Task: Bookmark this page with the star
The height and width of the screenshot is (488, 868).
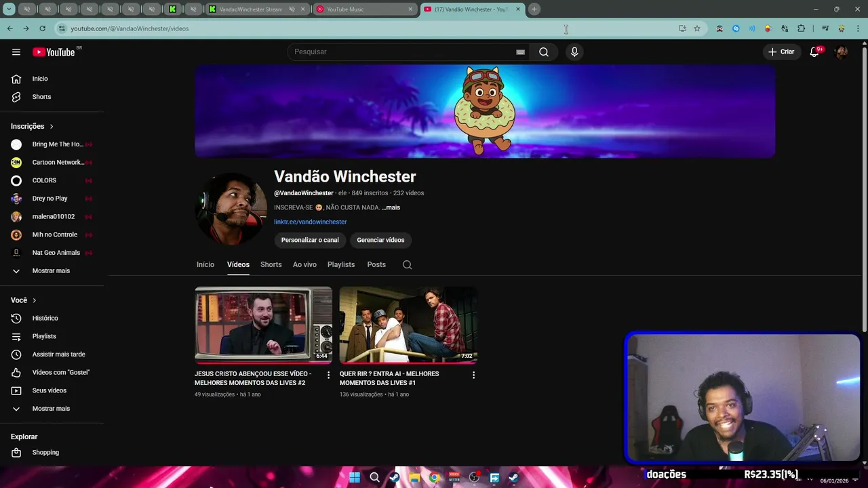Action: (x=696, y=28)
